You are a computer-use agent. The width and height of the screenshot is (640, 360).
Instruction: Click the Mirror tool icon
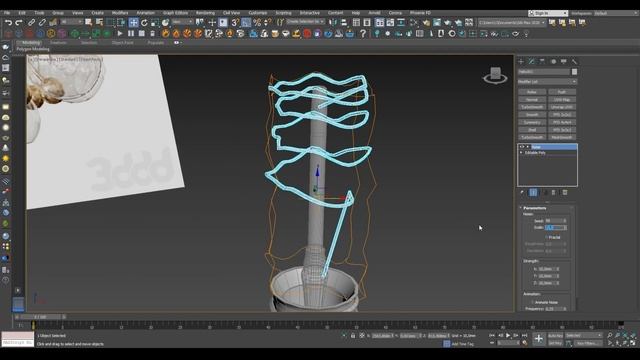[x=333, y=22]
